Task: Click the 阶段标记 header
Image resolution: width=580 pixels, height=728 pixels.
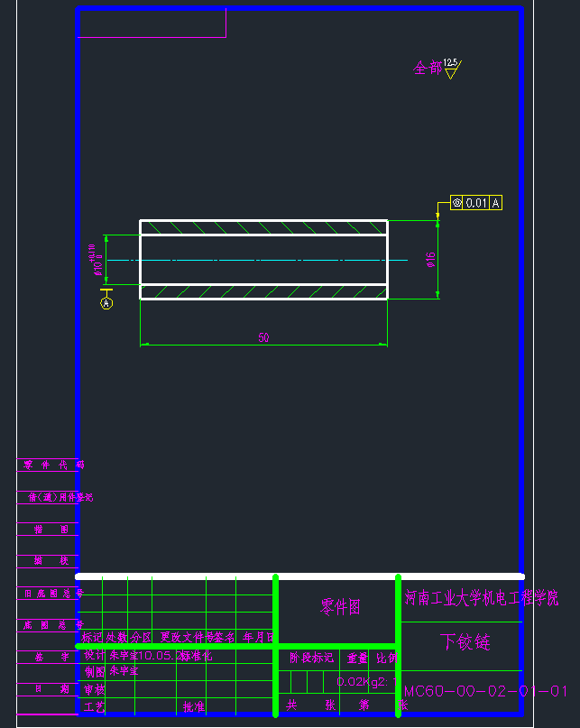Action: click(311, 658)
